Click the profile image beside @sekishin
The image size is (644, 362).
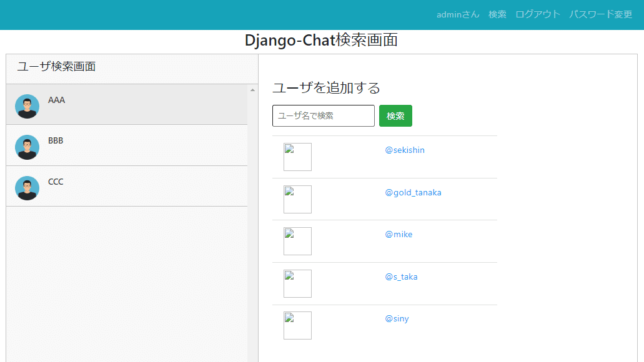click(x=297, y=157)
